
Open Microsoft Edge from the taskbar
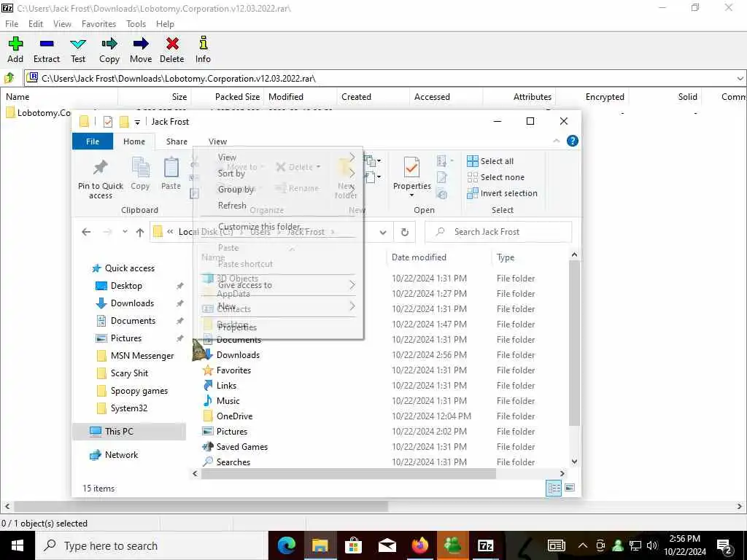tap(286, 545)
